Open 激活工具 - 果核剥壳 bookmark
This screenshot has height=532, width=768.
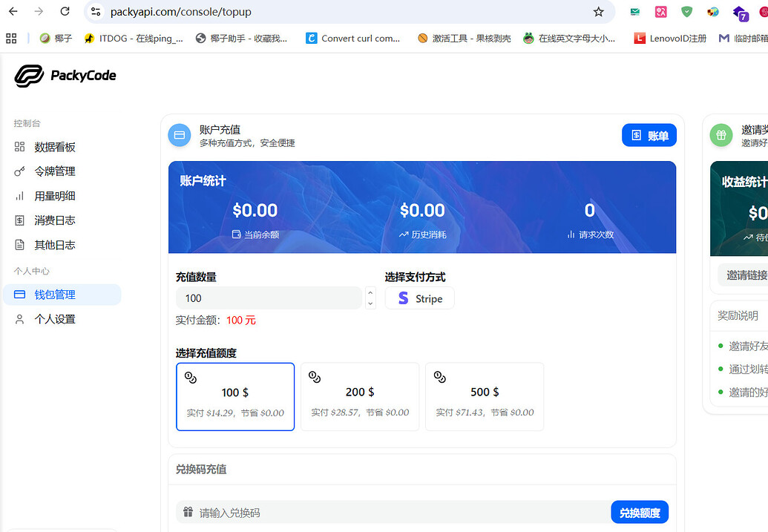(x=464, y=38)
